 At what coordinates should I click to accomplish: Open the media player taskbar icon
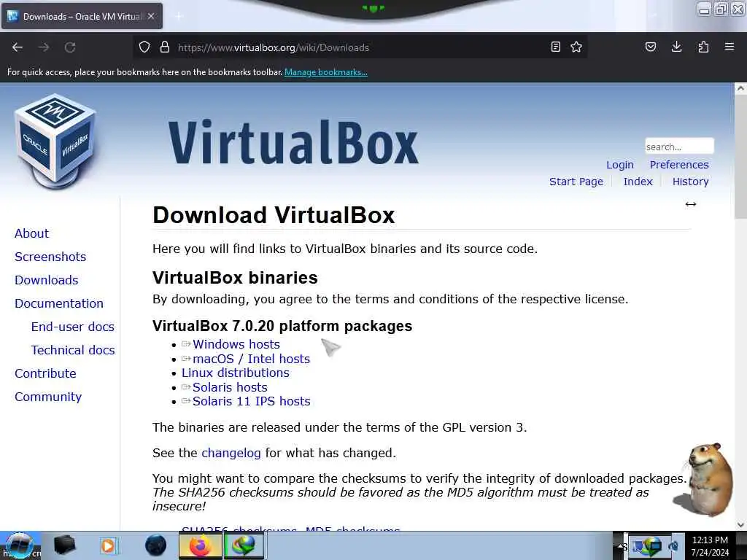pyautogui.click(x=108, y=545)
